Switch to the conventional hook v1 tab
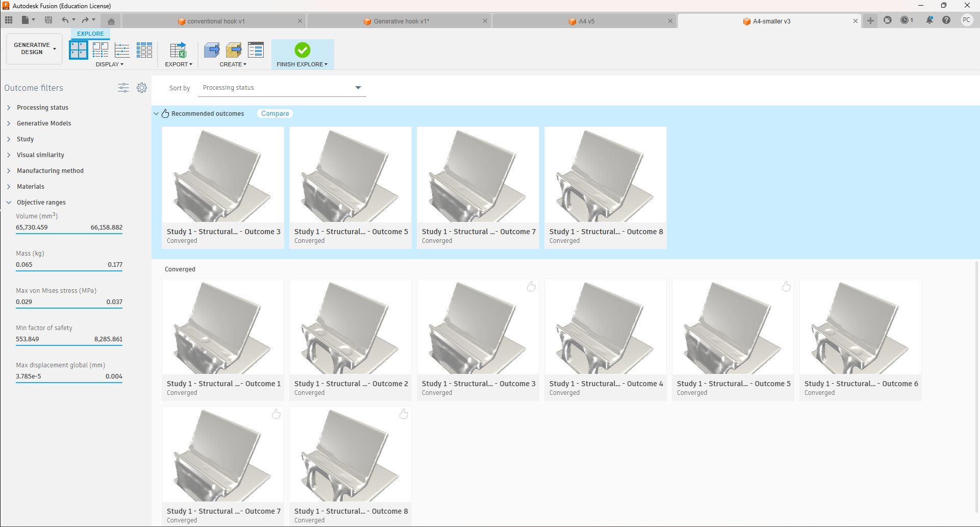The height and width of the screenshot is (527, 980). pyautogui.click(x=211, y=21)
